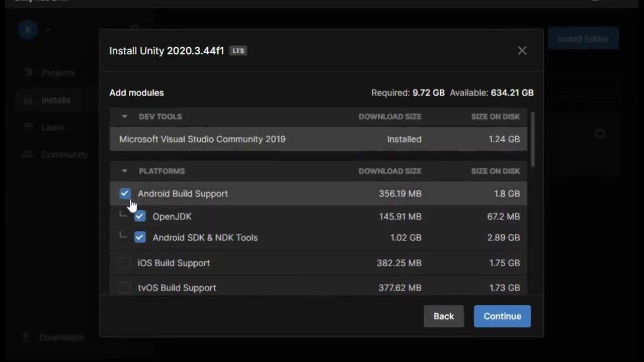The image size is (644, 362).
Task: Click the OpenJDK label
Action: pyautogui.click(x=172, y=217)
